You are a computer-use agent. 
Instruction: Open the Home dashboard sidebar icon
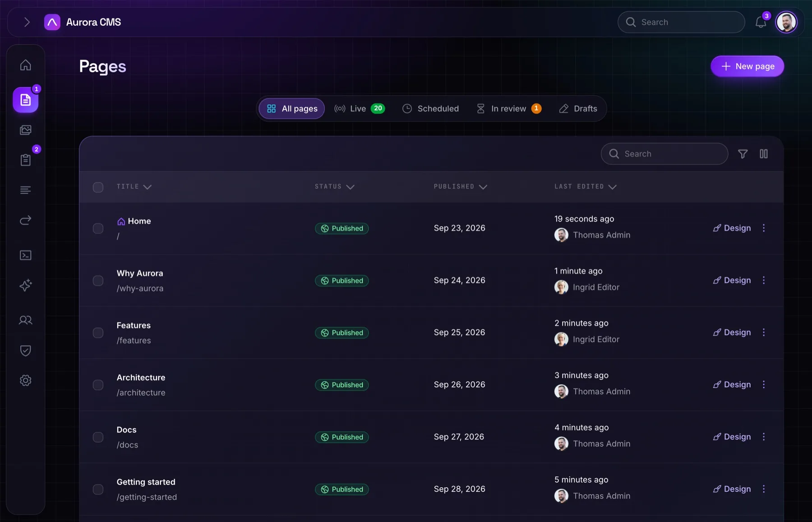tap(26, 65)
